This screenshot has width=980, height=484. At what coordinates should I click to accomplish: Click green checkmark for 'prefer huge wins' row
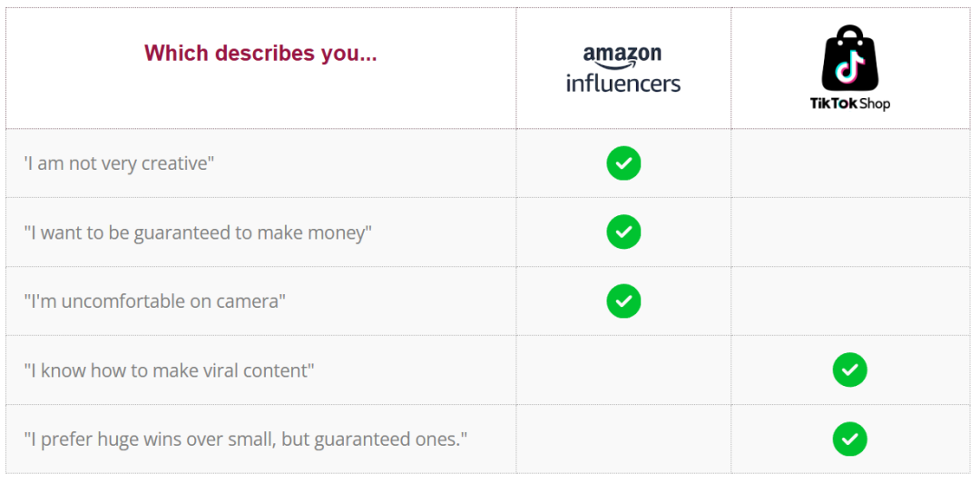point(849,439)
